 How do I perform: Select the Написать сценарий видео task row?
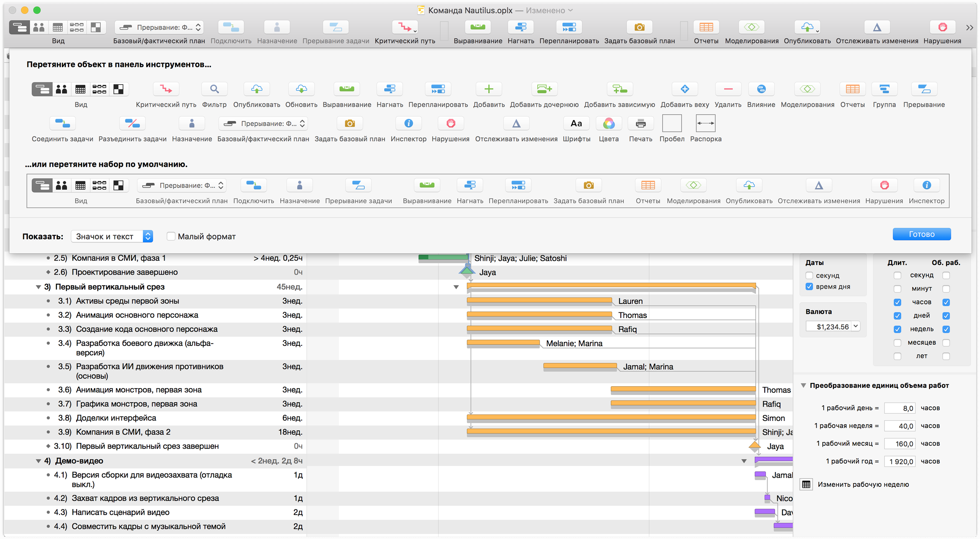[x=155, y=512]
